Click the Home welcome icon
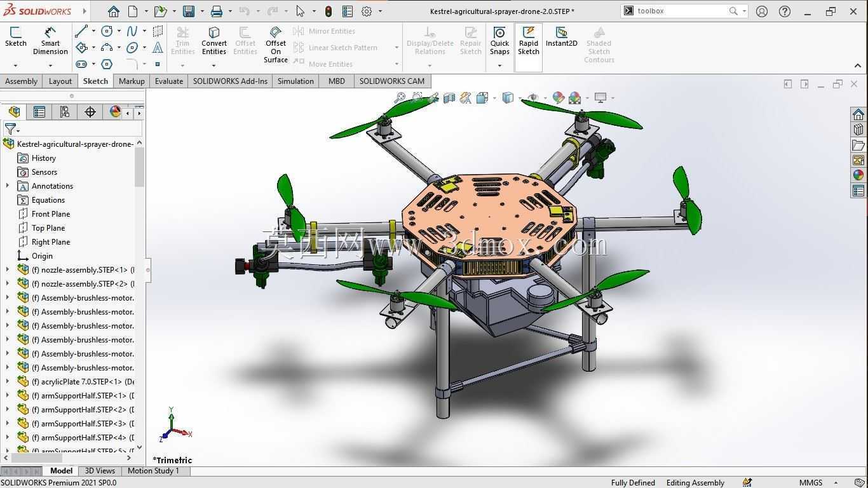Image resolution: width=868 pixels, height=488 pixels. pos(113,11)
